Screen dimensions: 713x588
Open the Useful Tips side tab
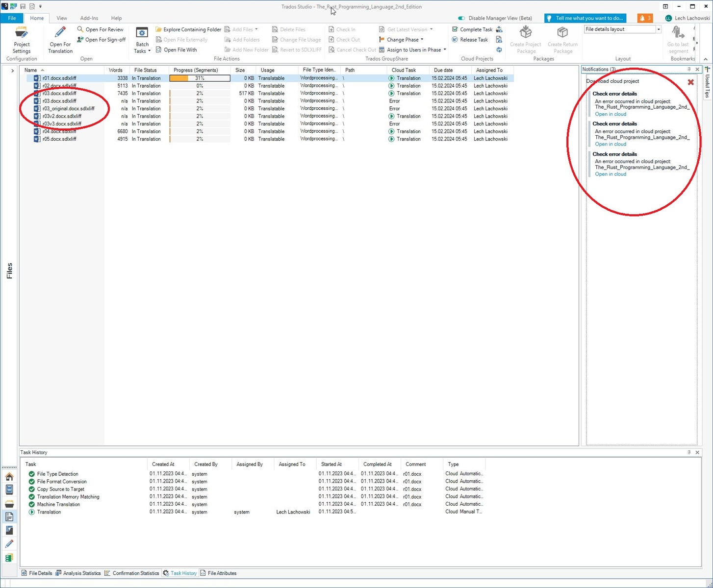(x=707, y=83)
